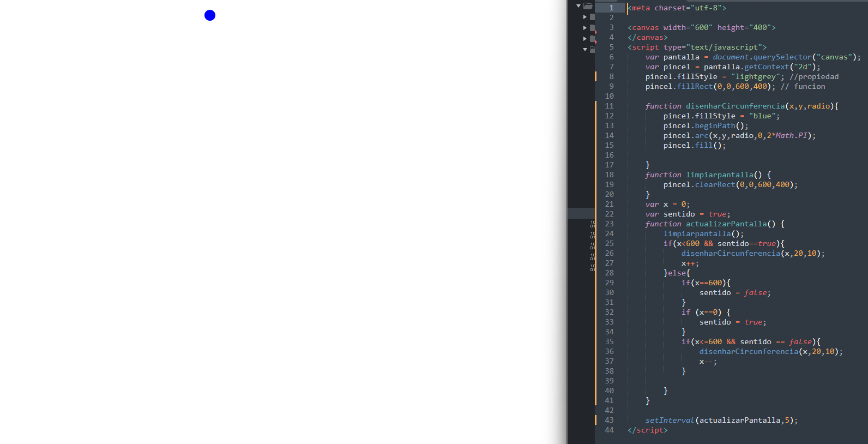Click the pincel.fillRect(0,0,600,400) call

click(x=710, y=87)
